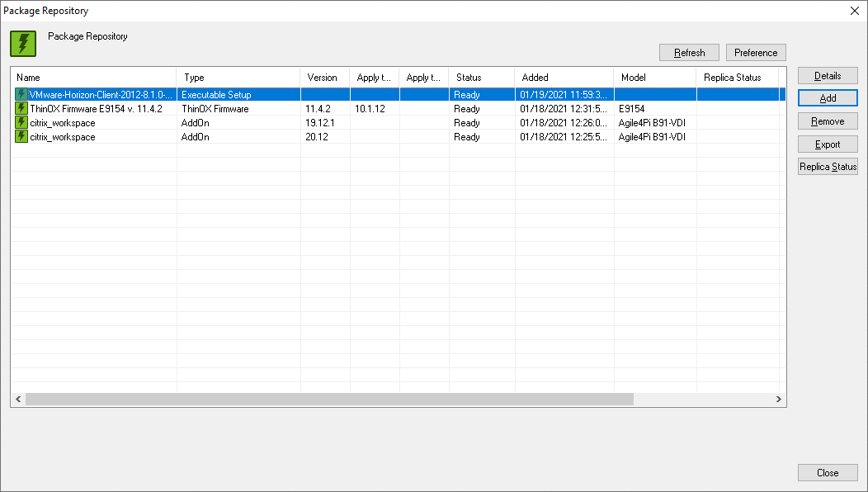This screenshot has width=868, height=492.
Task: Click the second 'Apply t...' column header
Action: 424,78
